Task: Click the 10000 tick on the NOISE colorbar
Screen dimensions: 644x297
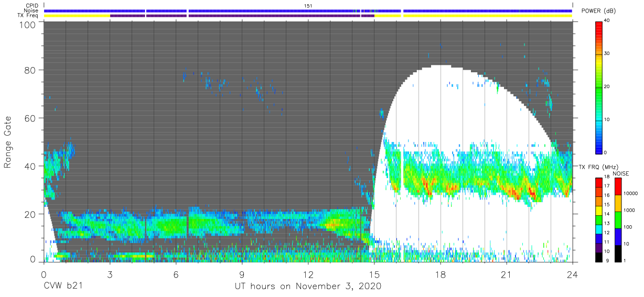Action: (631, 193)
